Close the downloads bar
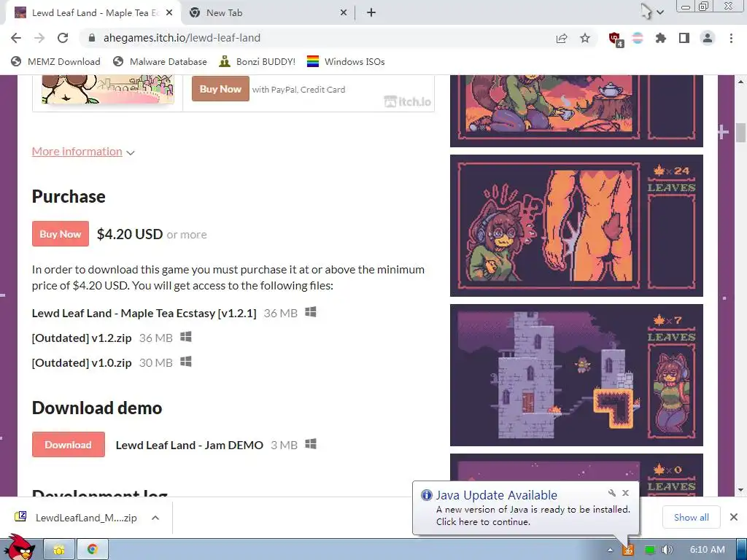Screen dimensions: 747x560 click(x=734, y=517)
